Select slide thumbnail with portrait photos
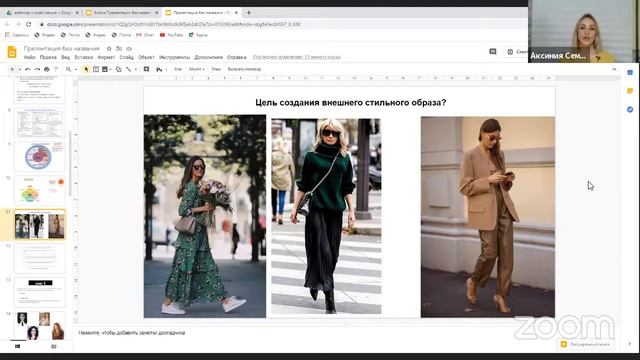The width and height of the screenshot is (640, 360). pyautogui.click(x=40, y=326)
